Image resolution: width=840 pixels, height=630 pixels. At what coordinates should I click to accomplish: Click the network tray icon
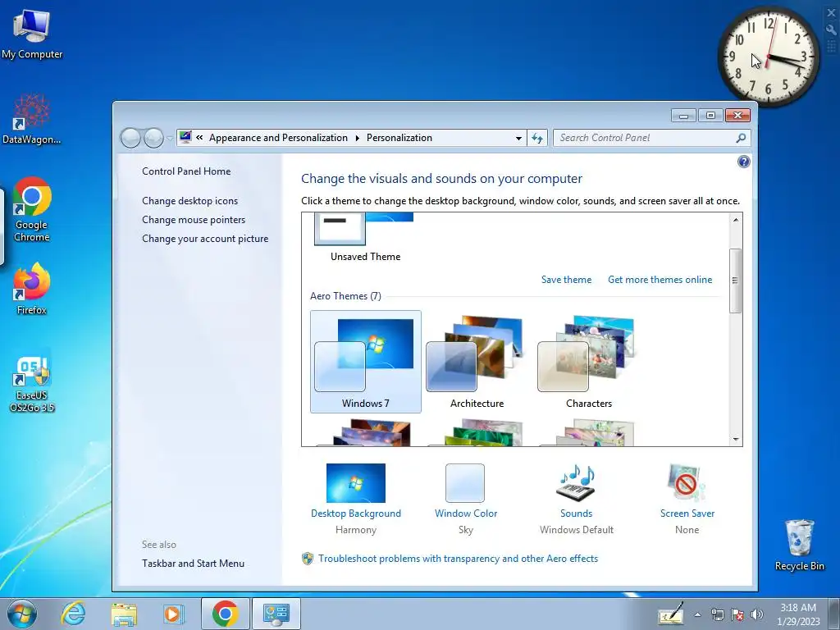click(x=717, y=615)
